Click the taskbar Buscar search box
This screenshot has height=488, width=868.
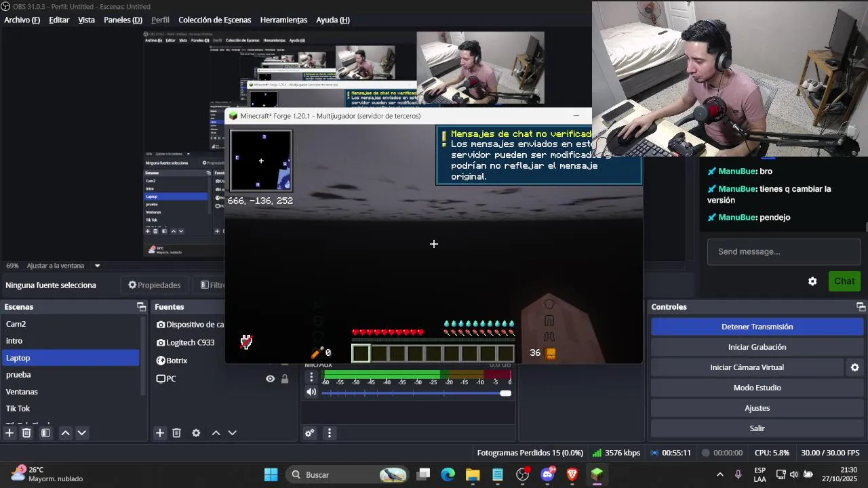349,474
